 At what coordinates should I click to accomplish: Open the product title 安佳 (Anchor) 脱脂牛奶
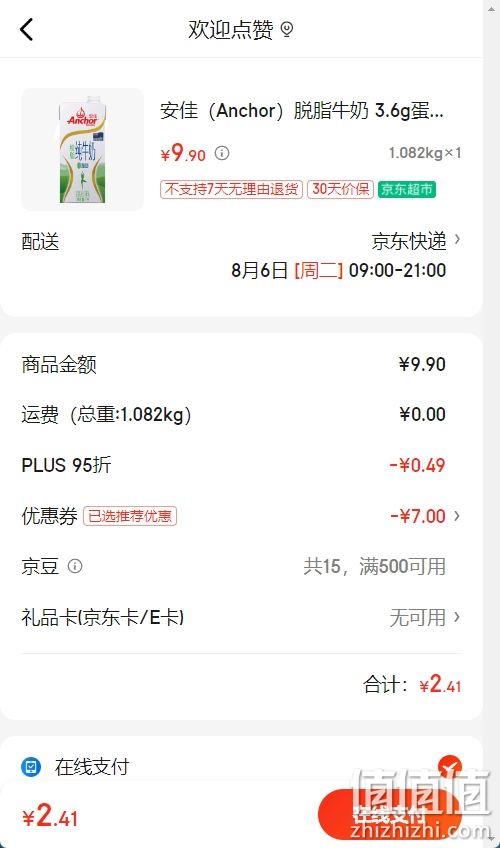[x=302, y=110]
